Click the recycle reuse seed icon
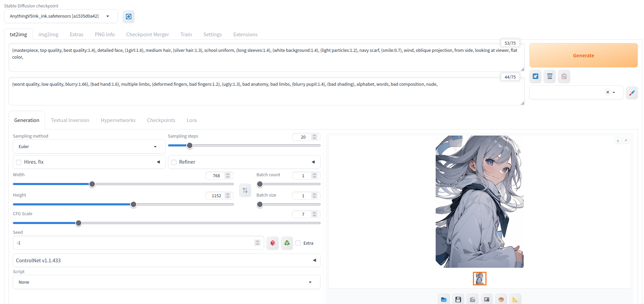 pyautogui.click(x=287, y=243)
